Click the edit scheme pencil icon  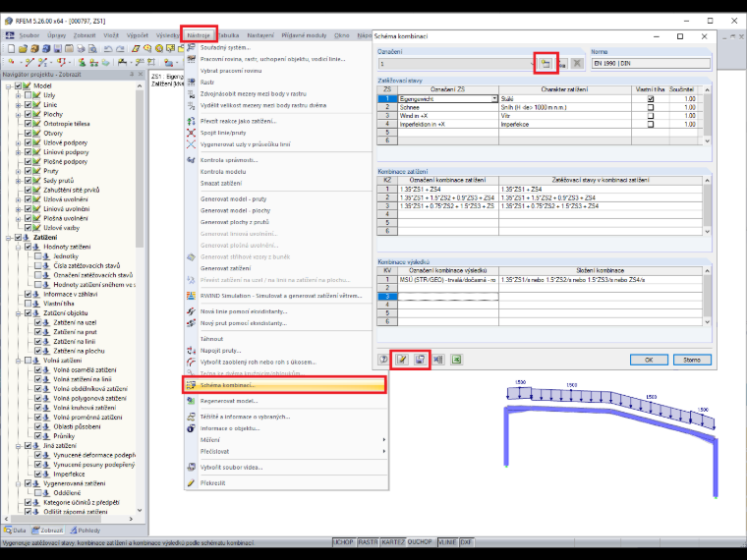[402, 360]
